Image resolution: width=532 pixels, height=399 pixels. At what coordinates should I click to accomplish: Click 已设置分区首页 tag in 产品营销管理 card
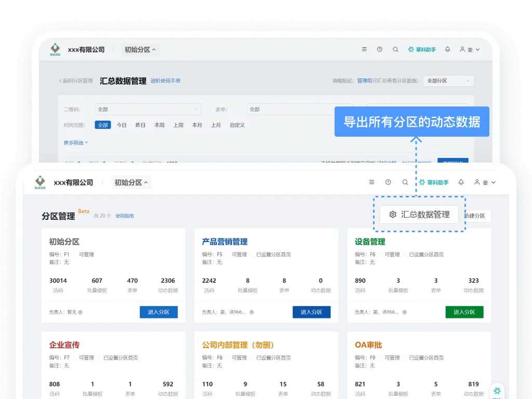pos(273,255)
